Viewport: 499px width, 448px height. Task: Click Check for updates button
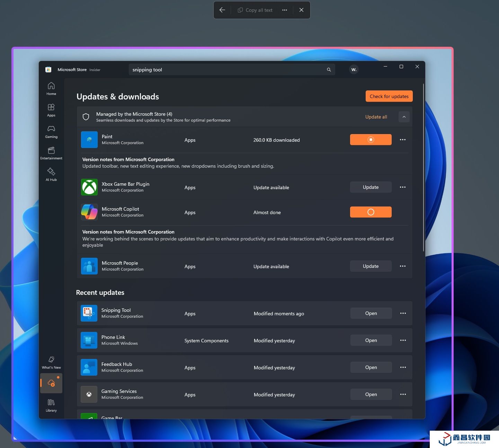(x=389, y=96)
